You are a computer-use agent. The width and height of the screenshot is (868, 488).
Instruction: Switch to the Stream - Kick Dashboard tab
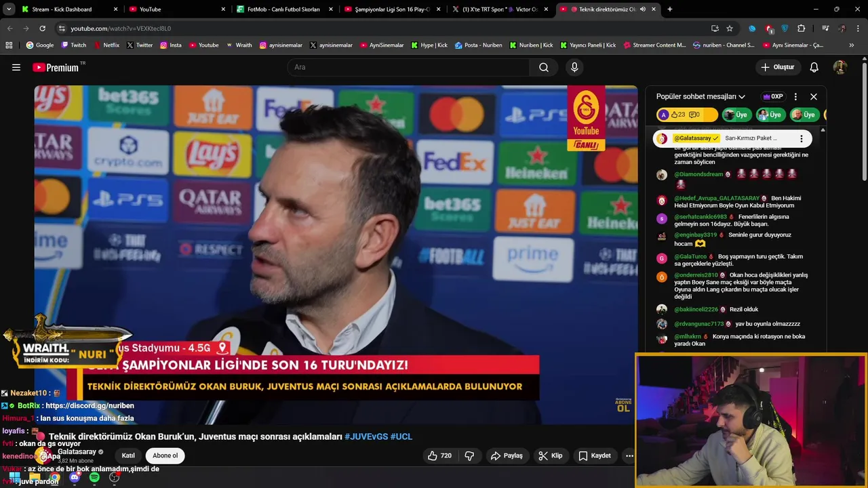pos(70,9)
